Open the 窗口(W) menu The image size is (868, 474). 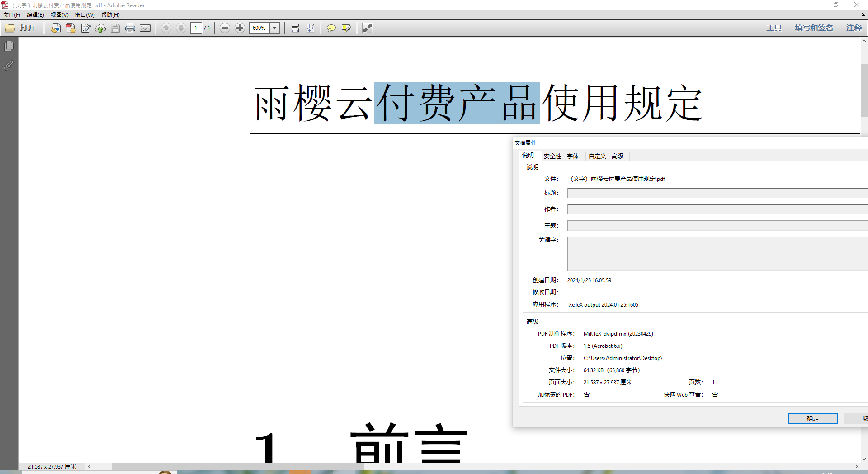(x=85, y=15)
